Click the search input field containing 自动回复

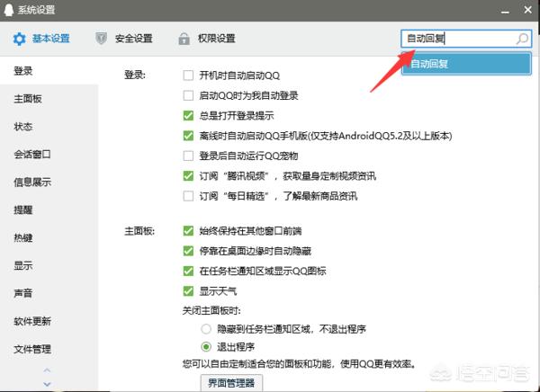pos(457,39)
